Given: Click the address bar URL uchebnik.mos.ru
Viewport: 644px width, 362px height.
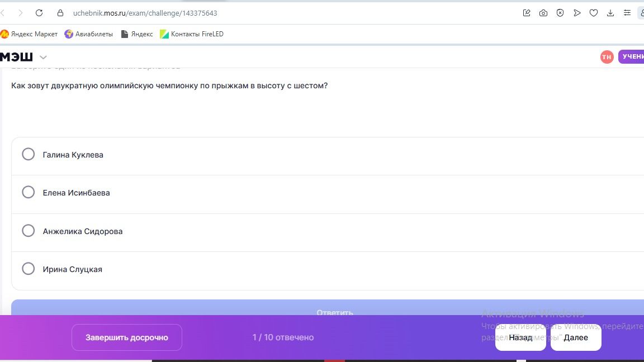Looking at the screenshot, I should [145, 13].
